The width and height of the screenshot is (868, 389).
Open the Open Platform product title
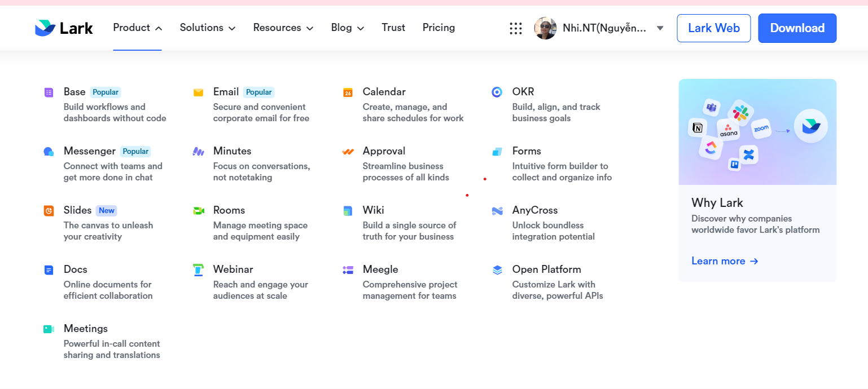(x=547, y=269)
